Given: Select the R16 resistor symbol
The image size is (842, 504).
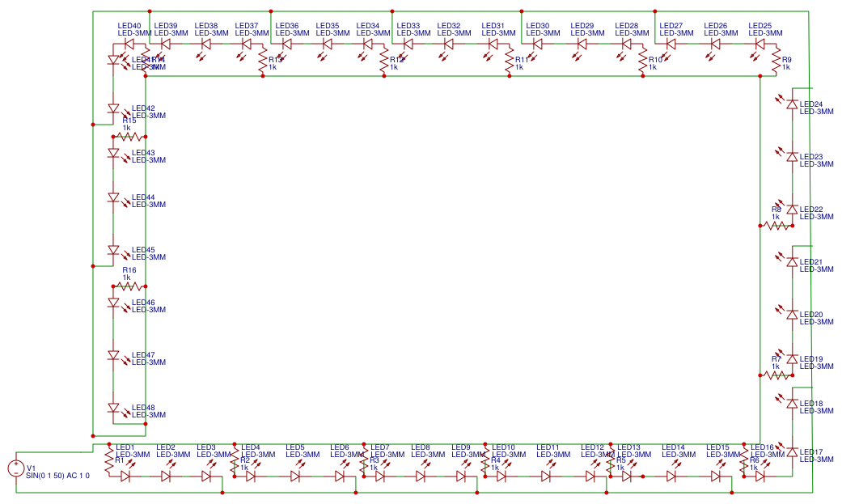Looking at the screenshot, I should coord(129,286).
